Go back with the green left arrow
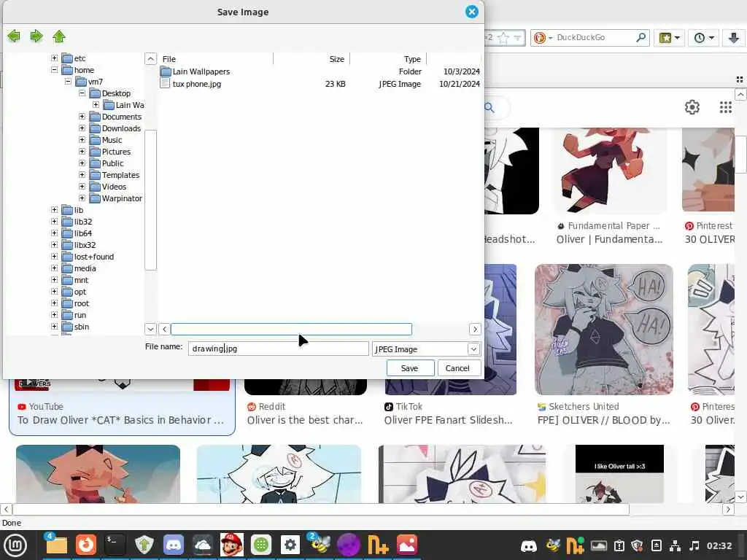Viewport: 747px width, 560px height. click(15, 36)
